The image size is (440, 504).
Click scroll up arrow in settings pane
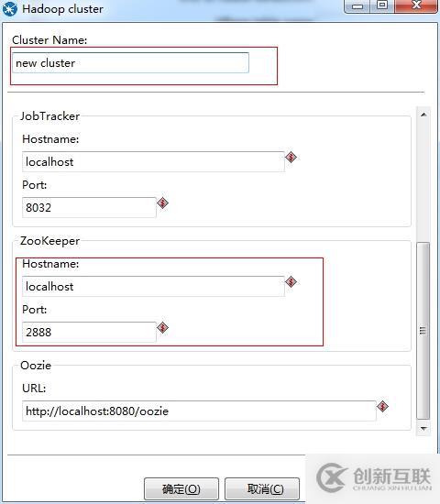pos(423,115)
